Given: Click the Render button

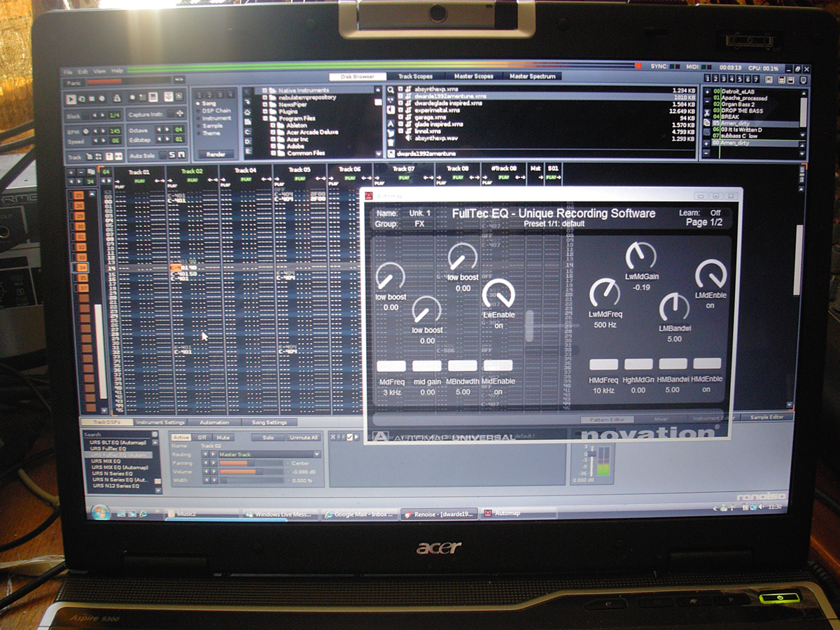Looking at the screenshot, I should pyautogui.click(x=216, y=154).
